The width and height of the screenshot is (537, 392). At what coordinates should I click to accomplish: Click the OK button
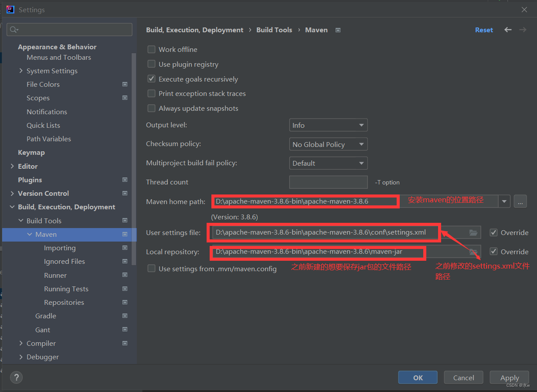(x=418, y=378)
